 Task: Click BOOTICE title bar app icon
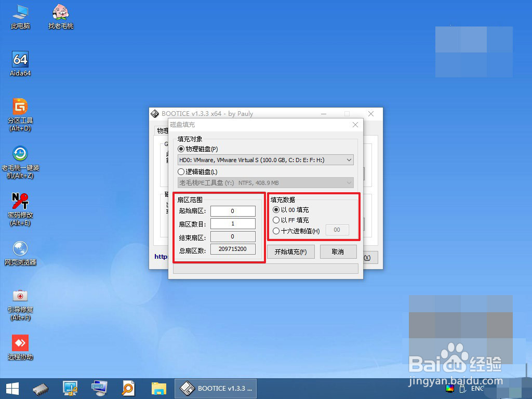coord(155,114)
